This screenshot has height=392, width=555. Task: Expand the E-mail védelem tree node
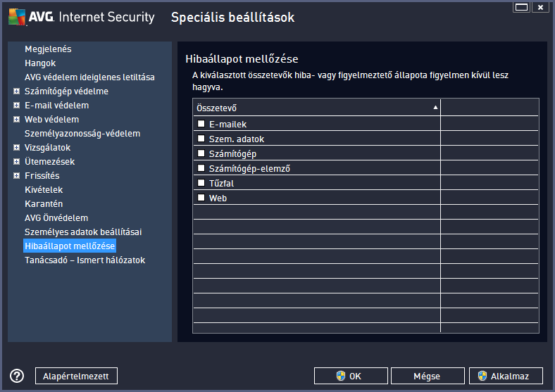tap(16, 106)
